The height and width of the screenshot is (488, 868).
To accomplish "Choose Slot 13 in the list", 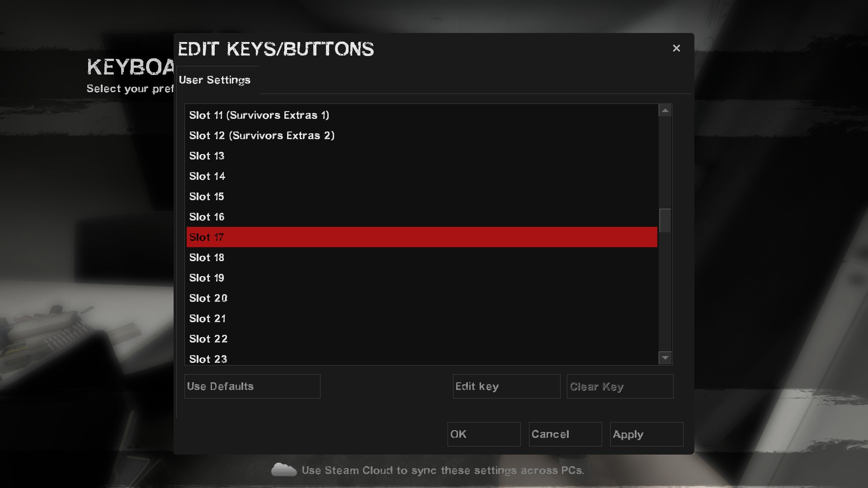I will [x=207, y=156].
